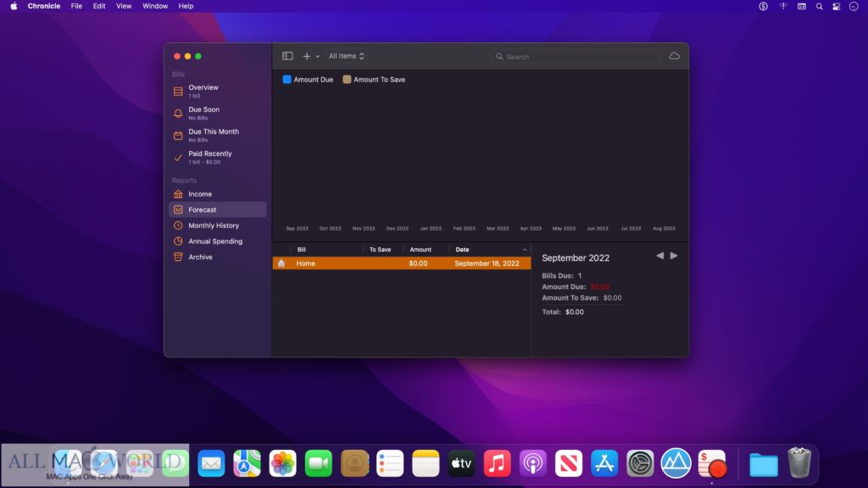The height and width of the screenshot is (488, 868).
Task: Click the Chronicle icon in the Dock
Action: [x=712, y=463]
